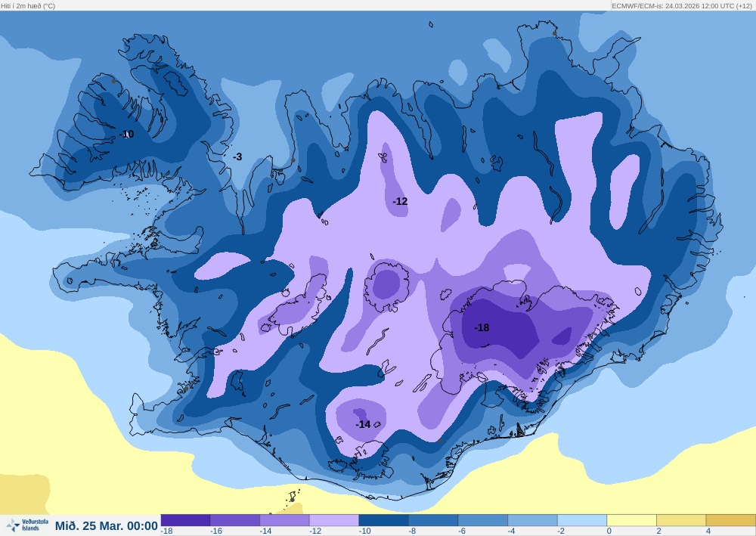Pick the -12 to -10 lavender legend swatch
756x536 pixels.
point(334,520)
